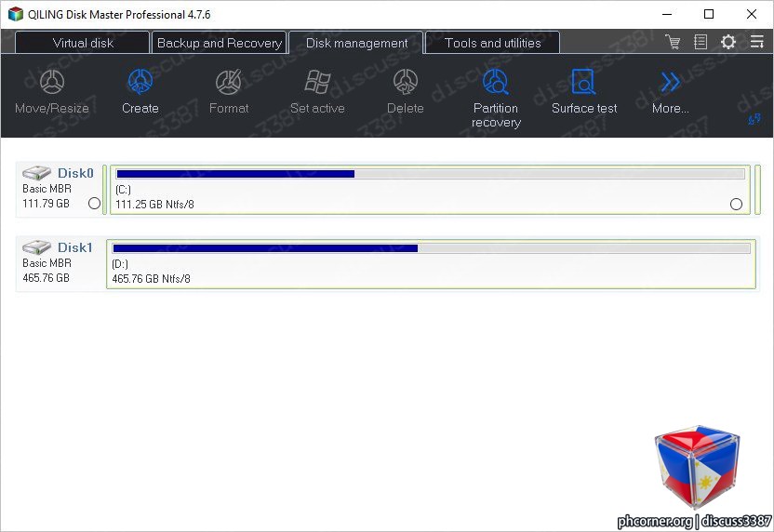The height and width of the screenshot is (532, 774).
Task: Click the C: partition usage bar
Action: click(431, 174)
